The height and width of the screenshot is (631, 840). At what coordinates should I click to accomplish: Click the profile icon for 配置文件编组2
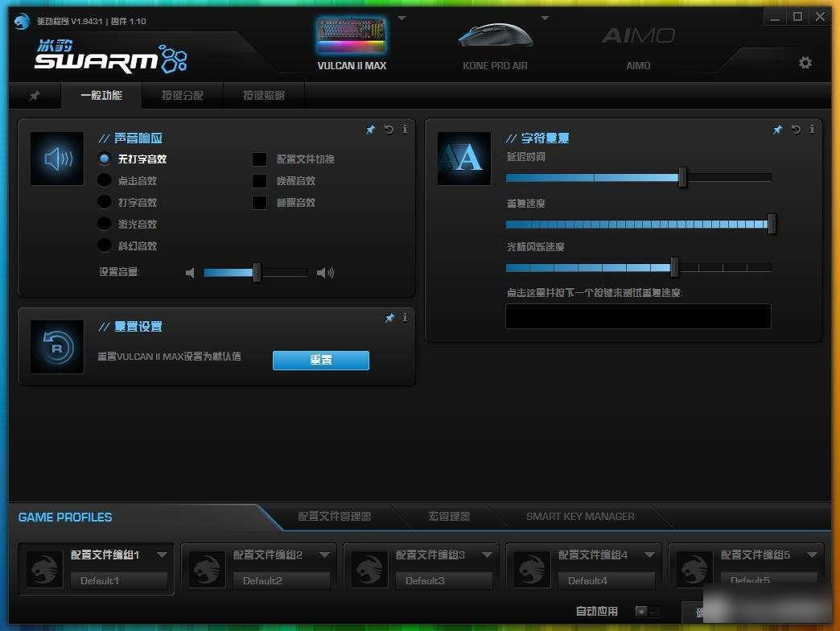(x=208, y=569)
